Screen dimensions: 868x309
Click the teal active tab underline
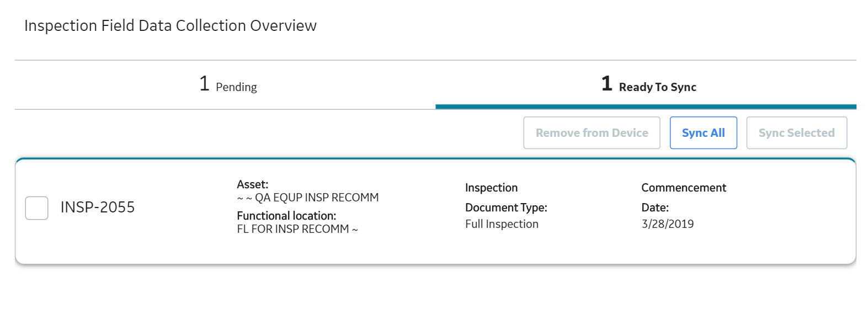click(x=646, y=106)
